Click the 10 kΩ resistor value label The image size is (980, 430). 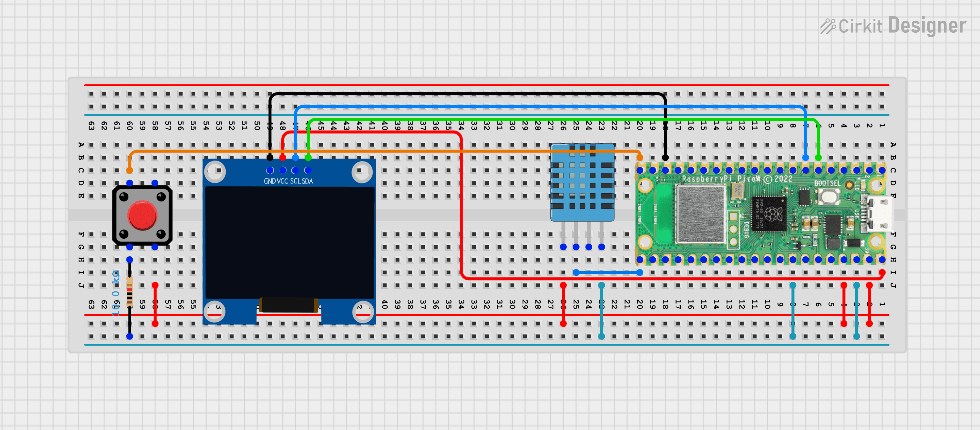point(116,293)
